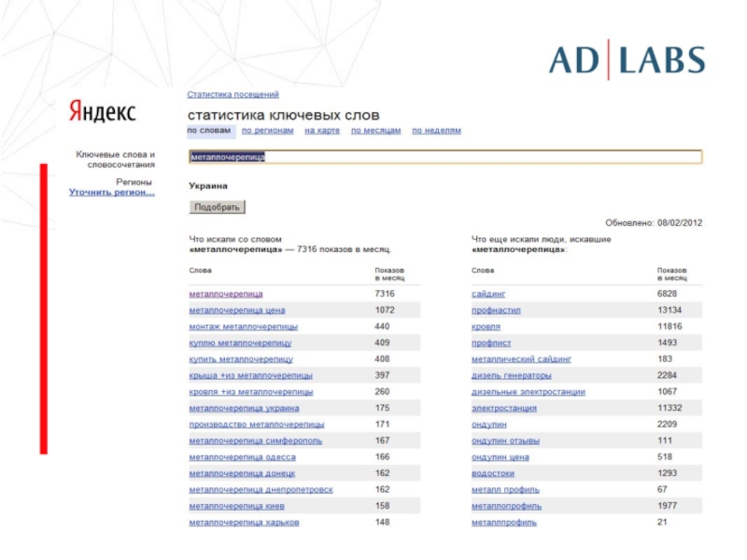The image size is (747, 560).
Task: Open the сайдинг link
Action: [x=488, y=294]
